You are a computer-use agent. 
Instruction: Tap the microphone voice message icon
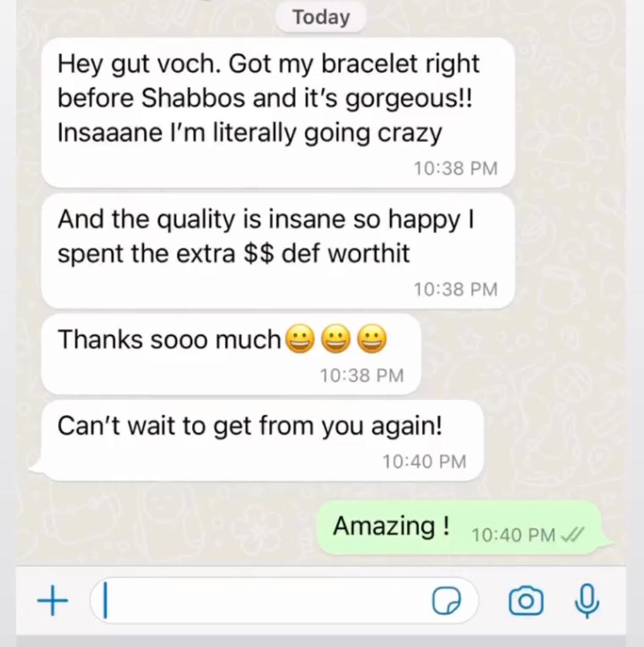[586, 602]
